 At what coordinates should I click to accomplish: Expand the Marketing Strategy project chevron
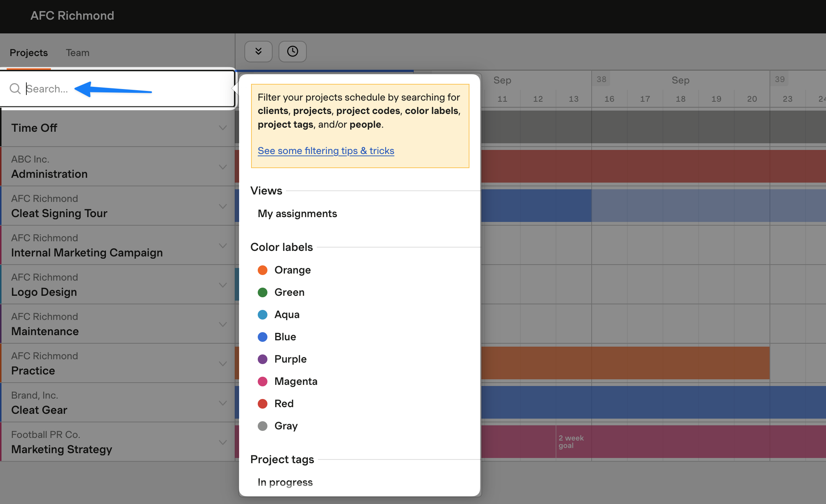[223, 442]
